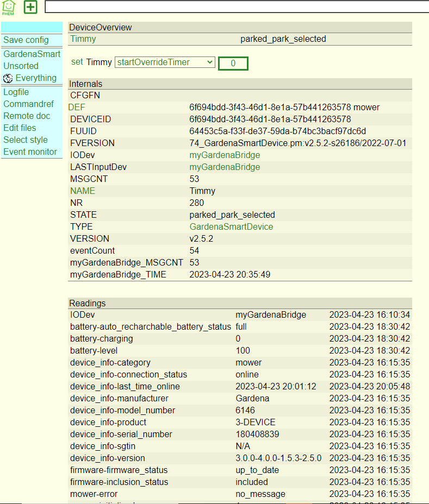The image size is (429, 504).
Task: Click the serial number 180408839
Action: [257, 434]
